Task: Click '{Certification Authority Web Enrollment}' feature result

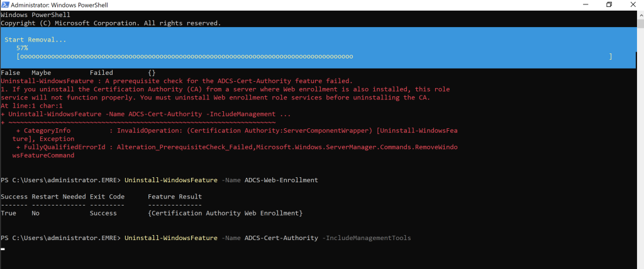Action: click(225, 214)
